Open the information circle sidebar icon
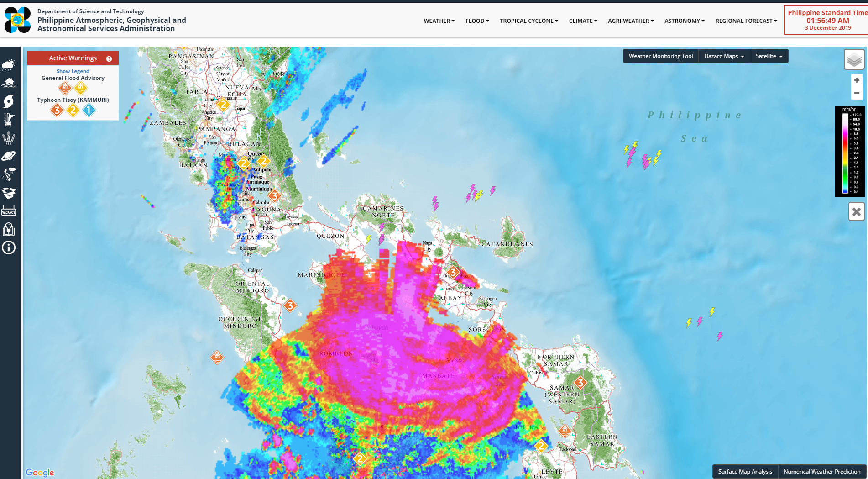868x479 pixels. [9, 247]
